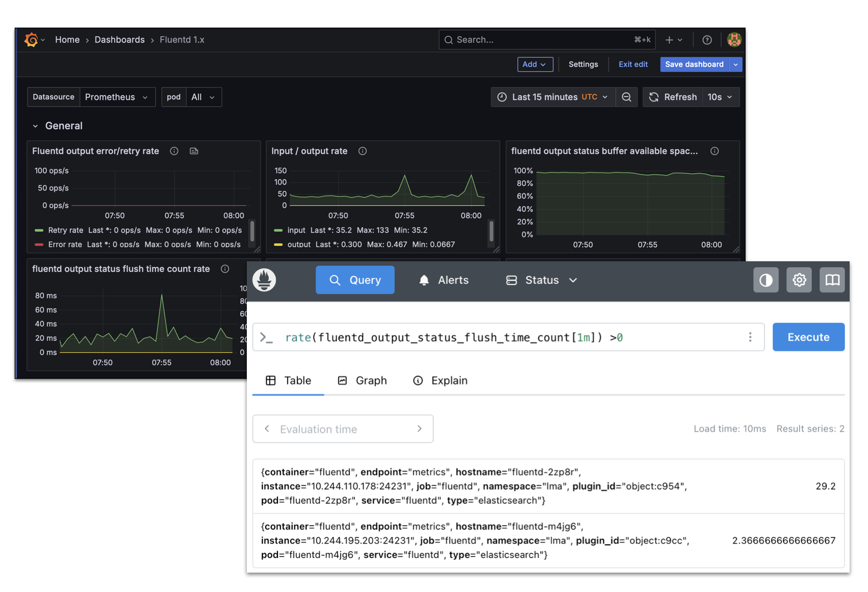Click the Execute button

coord(808,337)
